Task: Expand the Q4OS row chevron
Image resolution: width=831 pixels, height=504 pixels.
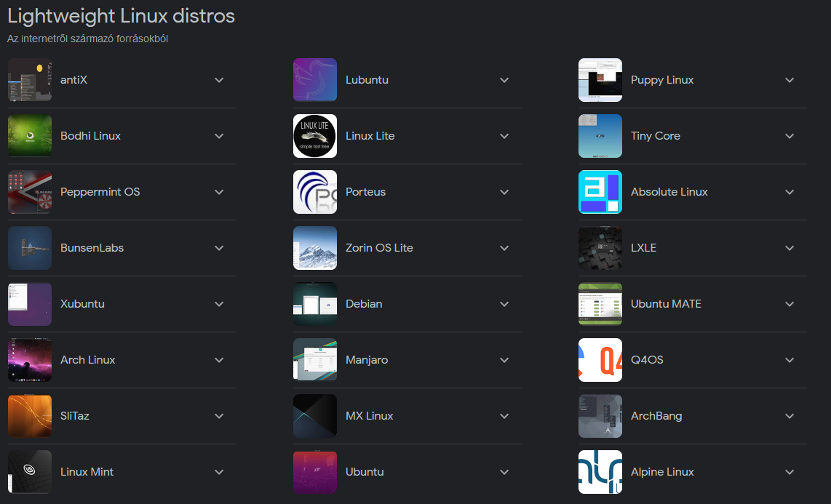Action: 789,360
